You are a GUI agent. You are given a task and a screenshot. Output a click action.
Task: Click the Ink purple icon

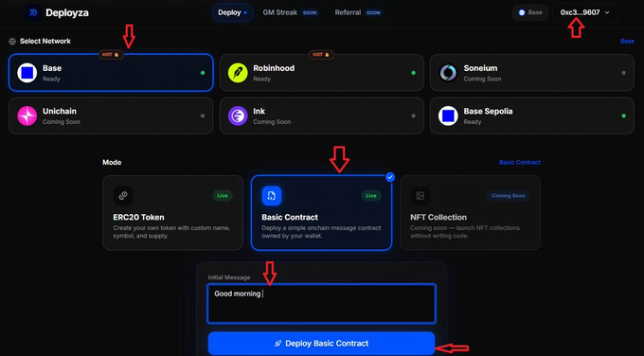click(x=238, y=116)
